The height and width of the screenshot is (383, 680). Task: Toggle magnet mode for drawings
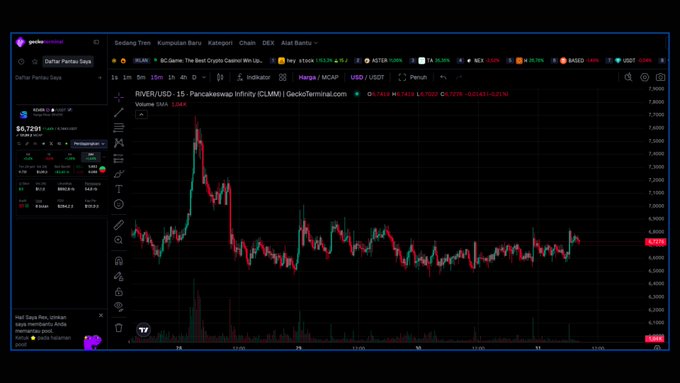(118, 261)
